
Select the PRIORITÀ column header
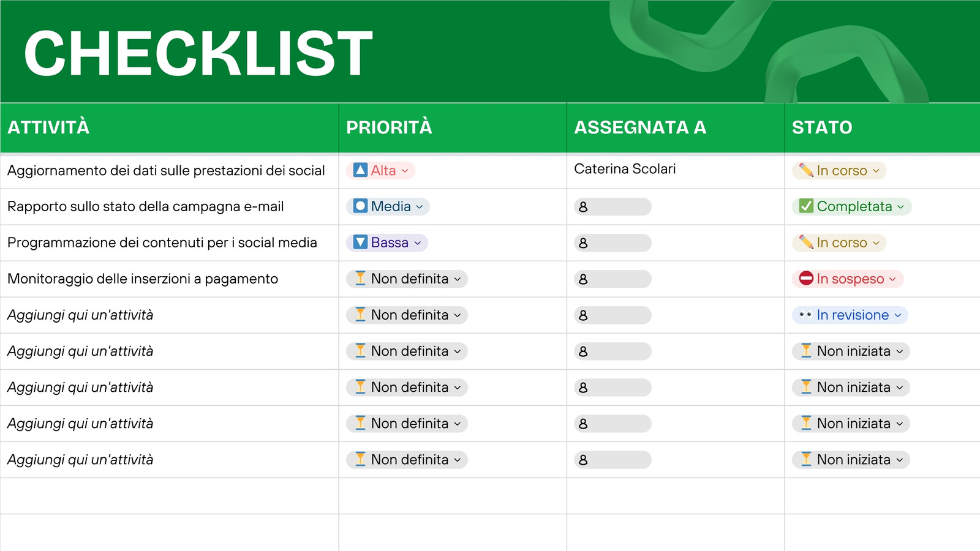(389, 127)
